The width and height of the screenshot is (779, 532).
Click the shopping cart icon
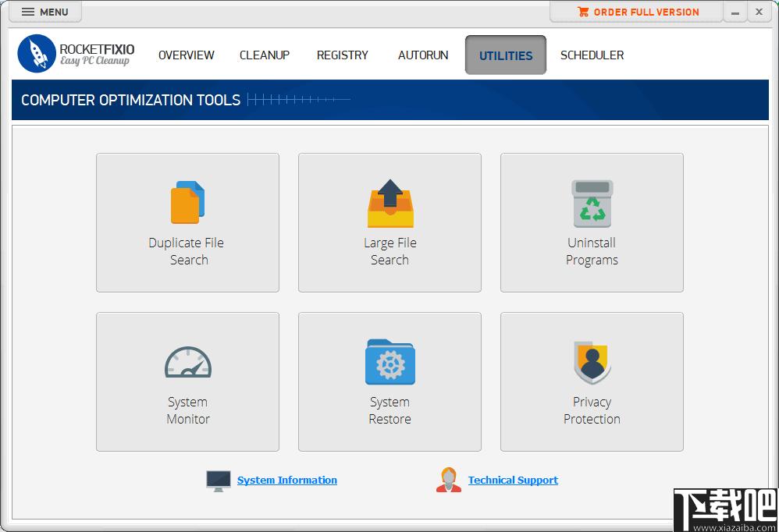583,12
